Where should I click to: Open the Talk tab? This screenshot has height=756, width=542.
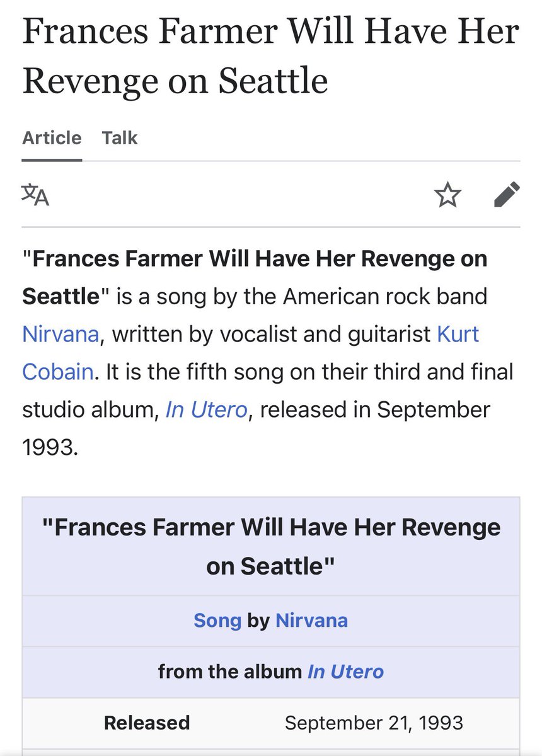tap(120, 138)
